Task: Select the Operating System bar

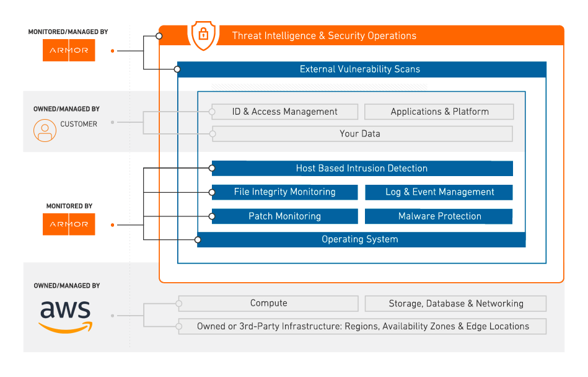Action: click(361, 240)
